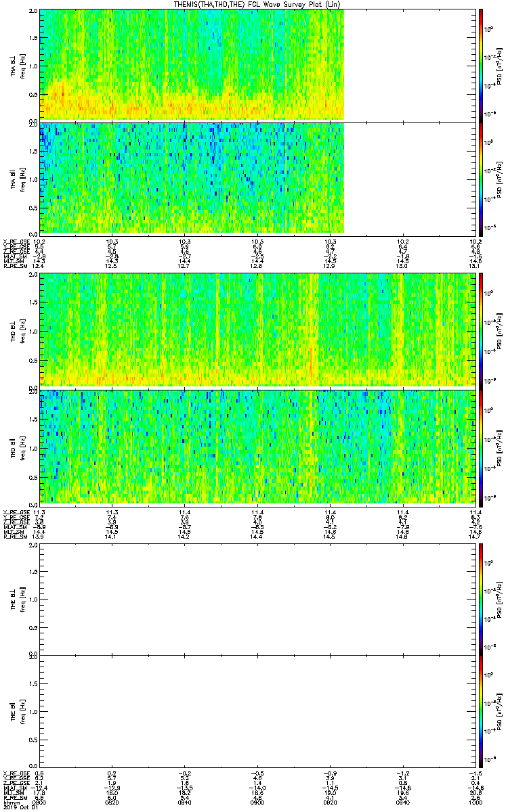This screenshot has height=812, width=508.
Task: Click the R_RE_SM value 12.4 under THA
Action: [40, 266]
